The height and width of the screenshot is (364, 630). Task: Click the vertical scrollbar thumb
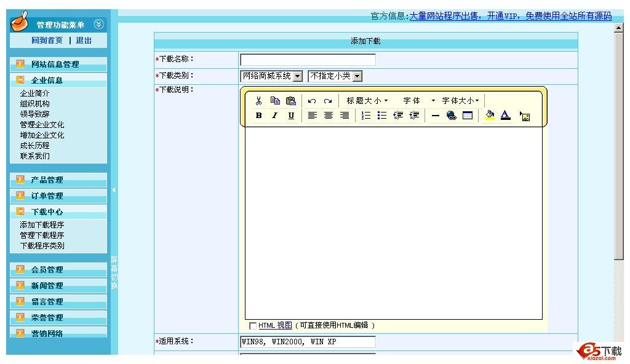tap(619, 146)
